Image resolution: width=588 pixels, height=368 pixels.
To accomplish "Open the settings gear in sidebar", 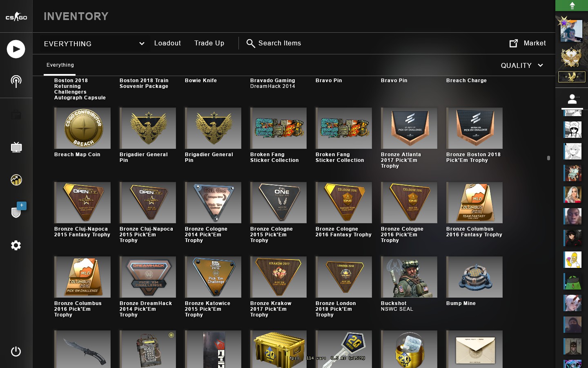I will [x=16, y=245].
